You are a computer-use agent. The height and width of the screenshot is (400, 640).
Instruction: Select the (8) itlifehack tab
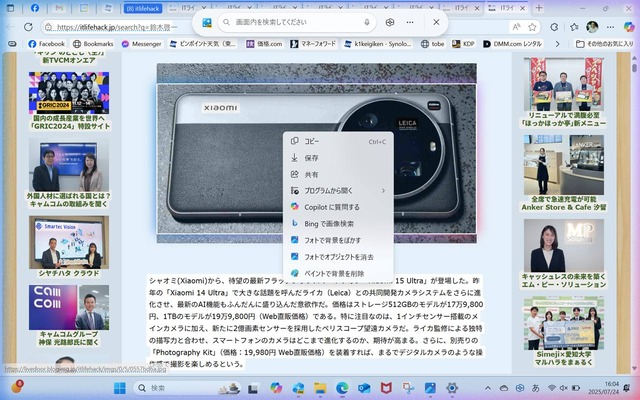143,8
